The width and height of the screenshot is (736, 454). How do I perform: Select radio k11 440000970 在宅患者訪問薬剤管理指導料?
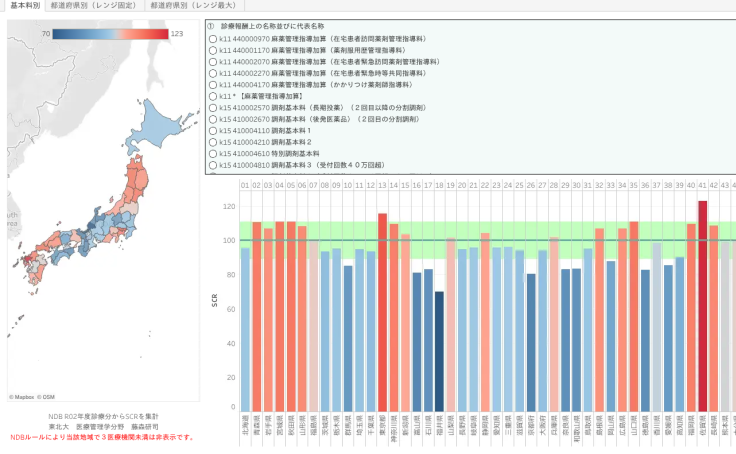click(213, 39)
